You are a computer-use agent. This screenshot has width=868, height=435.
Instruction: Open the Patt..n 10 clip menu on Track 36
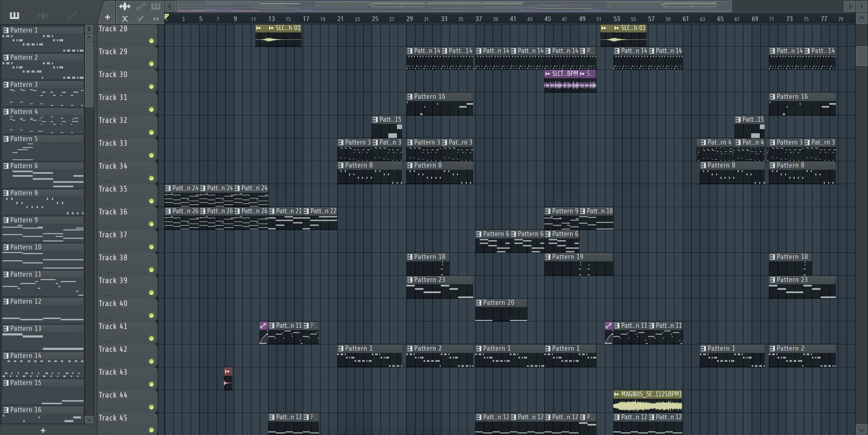583,211
